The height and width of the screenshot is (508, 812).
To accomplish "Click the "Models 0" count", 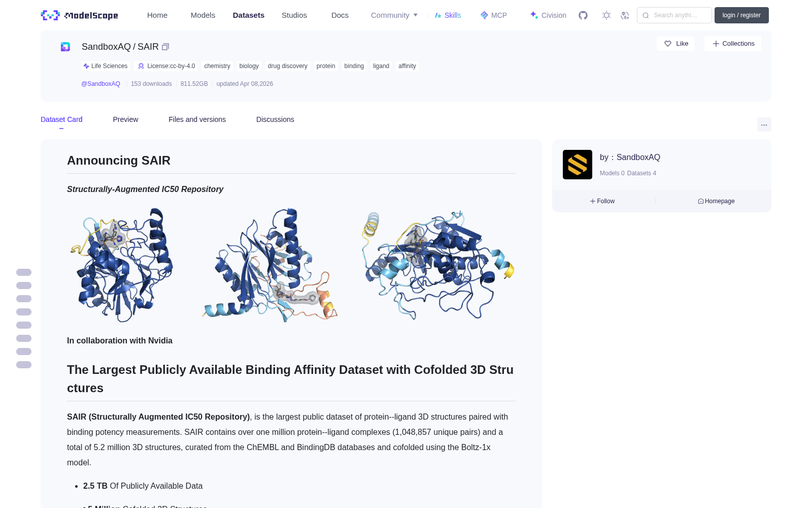I will click(x=612, y=173).
